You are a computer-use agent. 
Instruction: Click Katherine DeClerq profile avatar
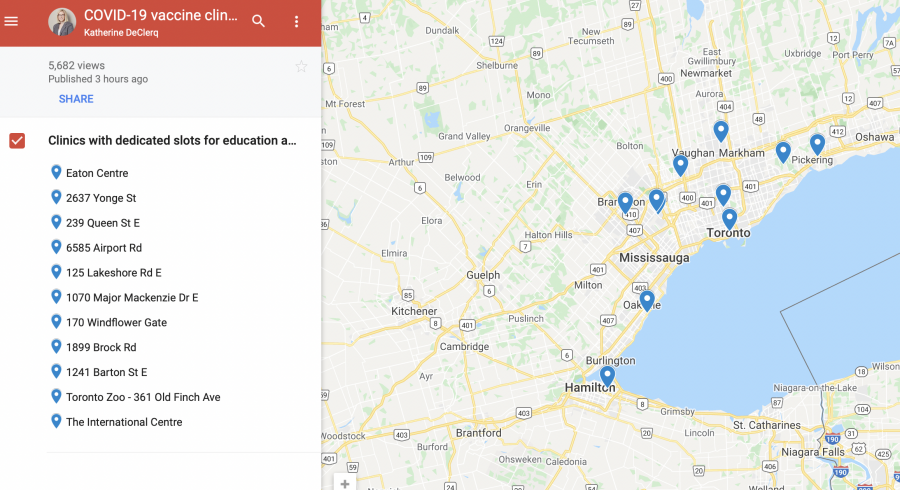tap(62, 22)
